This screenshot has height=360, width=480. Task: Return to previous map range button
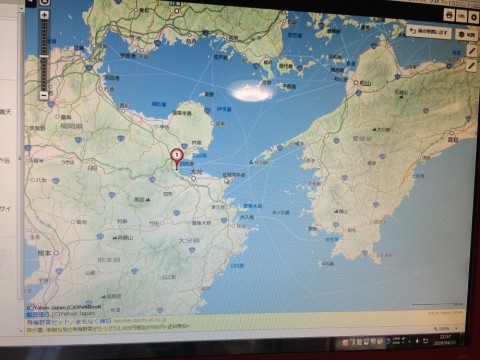pos(429,31)
